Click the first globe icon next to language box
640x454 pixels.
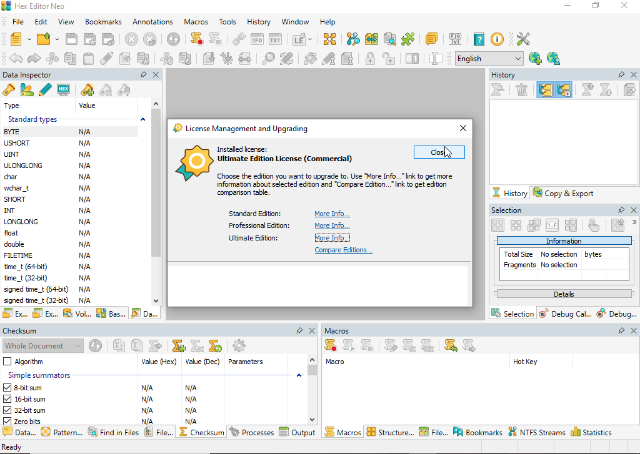(535, 58)
